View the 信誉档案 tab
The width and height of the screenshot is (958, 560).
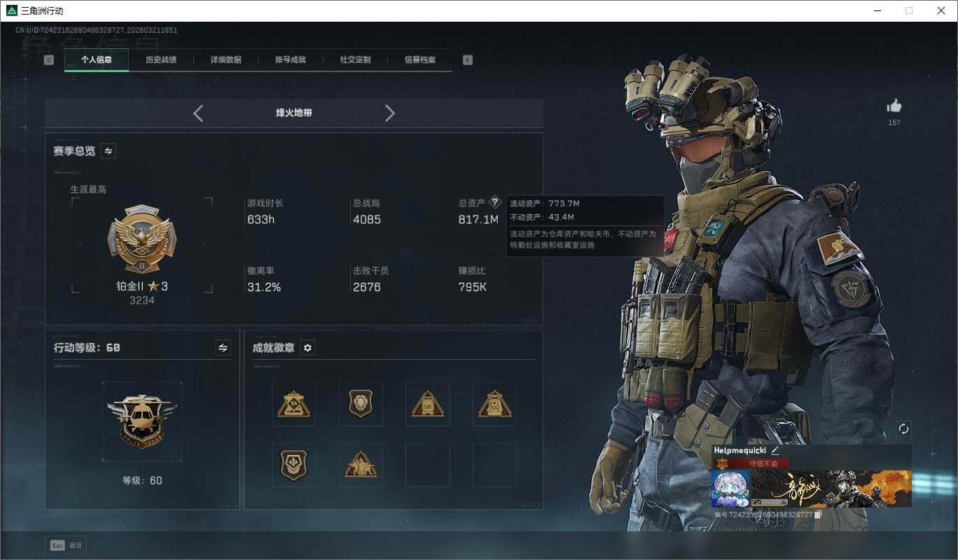(419, 60)
